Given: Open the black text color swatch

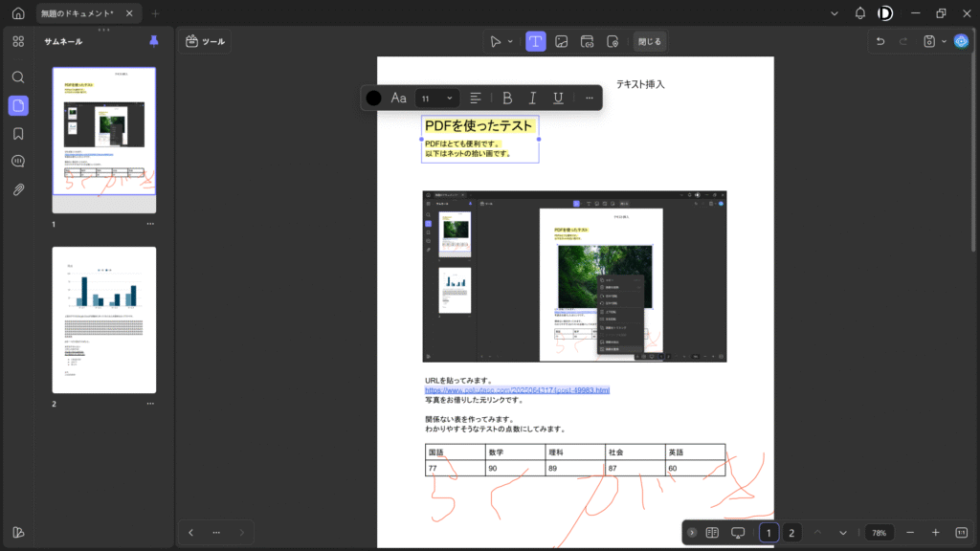Looking at the screenshot, I should click(x=373, y=98).
